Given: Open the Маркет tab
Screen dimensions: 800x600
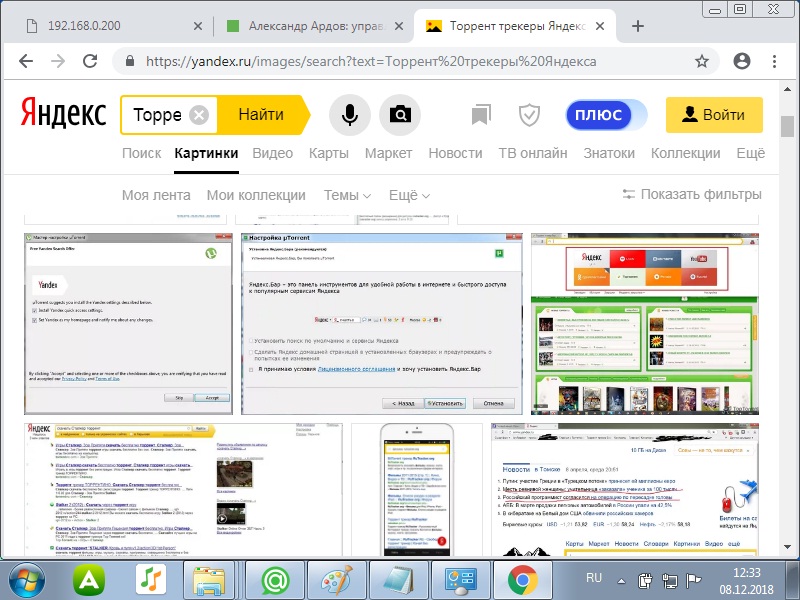Looking at the screenshot, I should click(388, 153).
